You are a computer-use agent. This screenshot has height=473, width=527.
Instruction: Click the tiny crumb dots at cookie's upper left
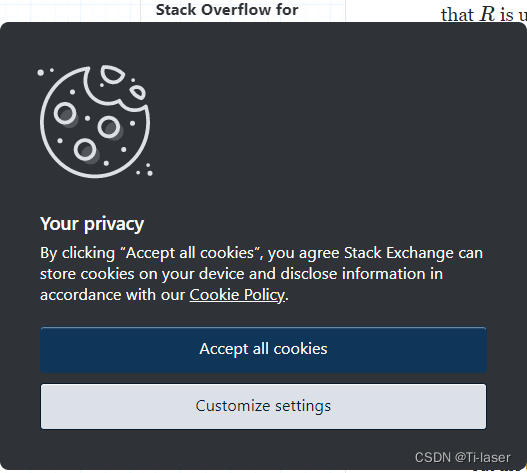click(x=45, y=71)
